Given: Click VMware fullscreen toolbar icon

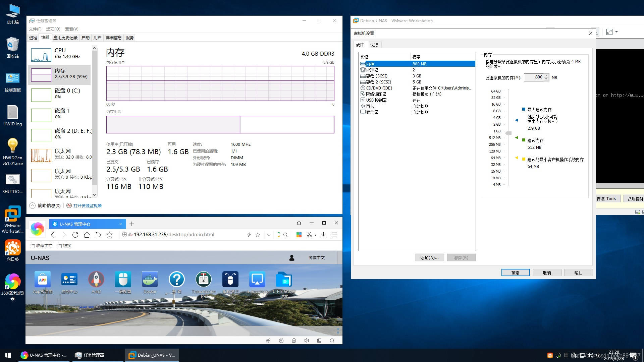Looking at the screenshot, I should click(x=609, y=32).
